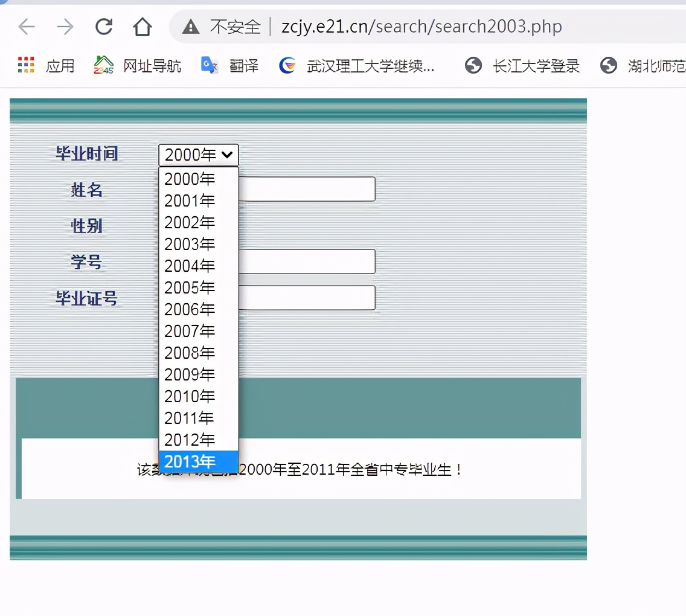Click the 网址导航 house-shaped bookmark icon
Screen dimensions: 686x616
103,65
